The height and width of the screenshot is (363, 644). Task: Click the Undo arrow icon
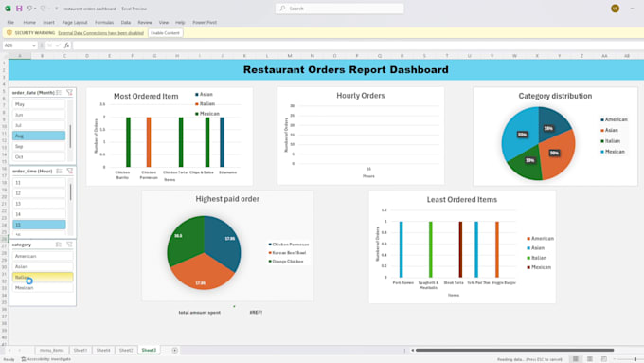29,9
